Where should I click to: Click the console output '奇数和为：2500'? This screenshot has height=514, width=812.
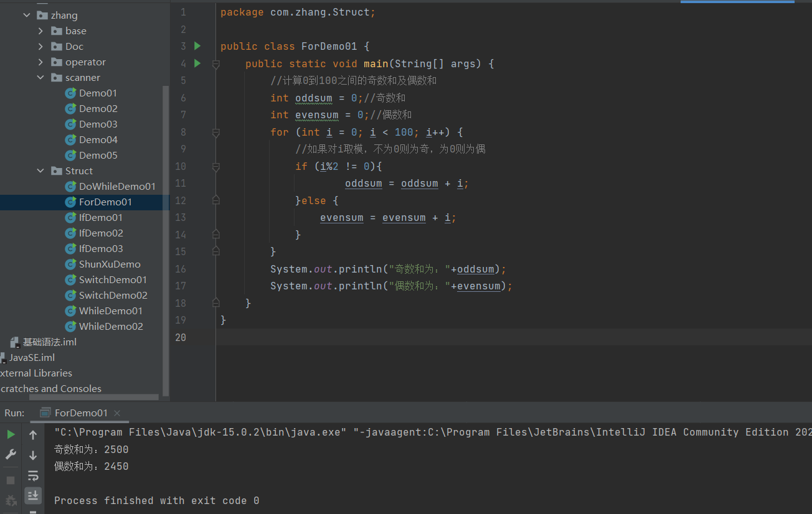[x=92, y=449]
